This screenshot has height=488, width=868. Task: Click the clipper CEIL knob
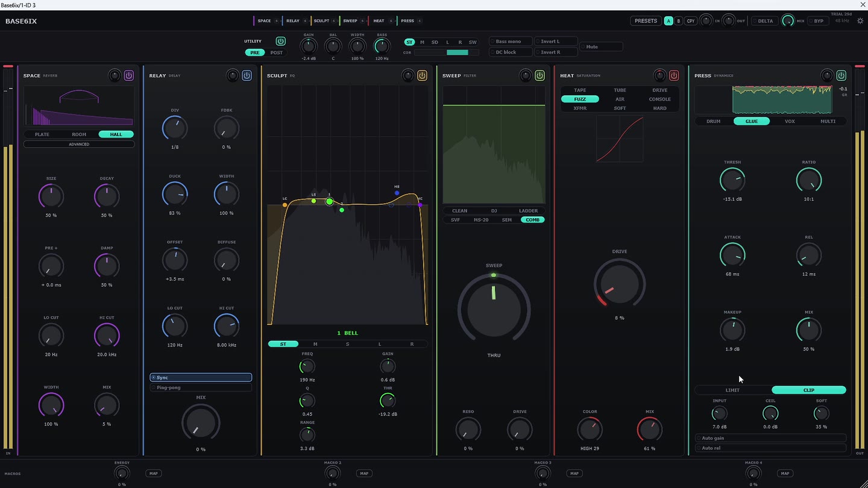click(x=770, y=413)
